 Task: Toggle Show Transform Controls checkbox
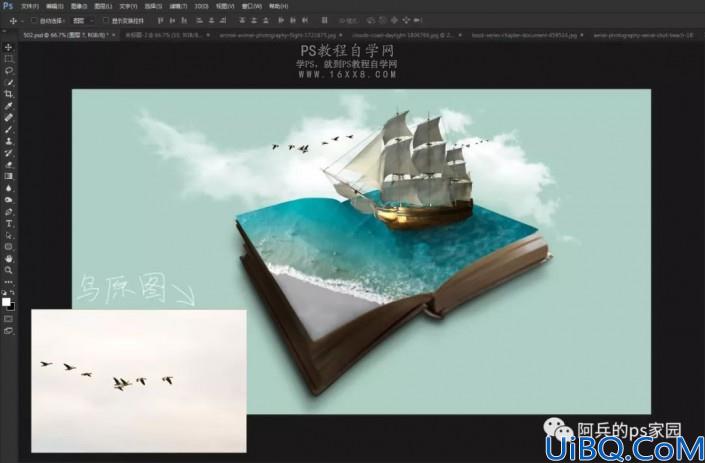coord(106,20)
